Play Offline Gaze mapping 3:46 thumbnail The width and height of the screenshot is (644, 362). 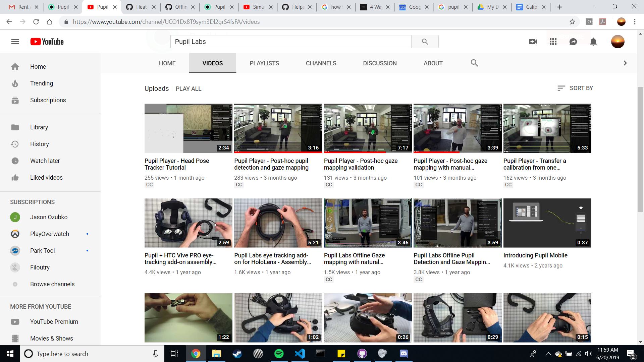pyautogui.click(x=368, y=223)
